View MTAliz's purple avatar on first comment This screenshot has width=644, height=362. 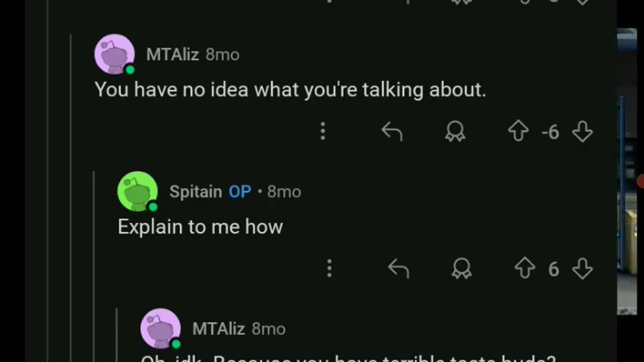click(x=115, y=54)
